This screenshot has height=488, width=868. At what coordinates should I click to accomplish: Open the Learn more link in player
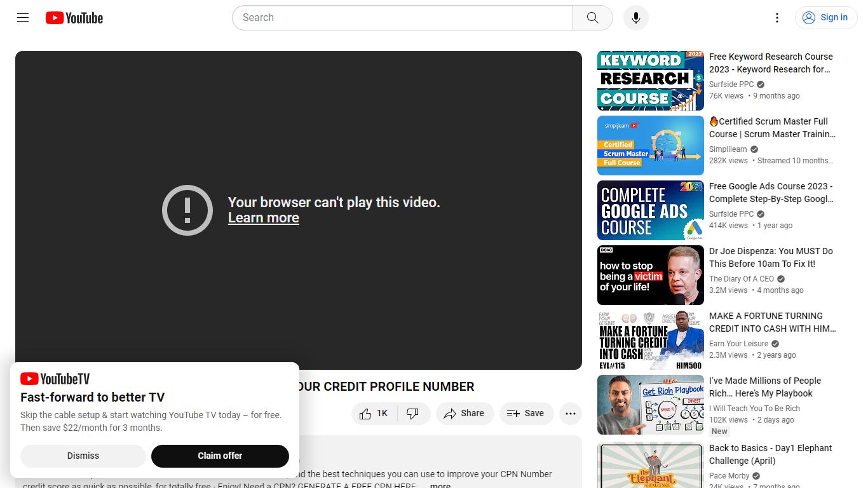click(264, 218)
